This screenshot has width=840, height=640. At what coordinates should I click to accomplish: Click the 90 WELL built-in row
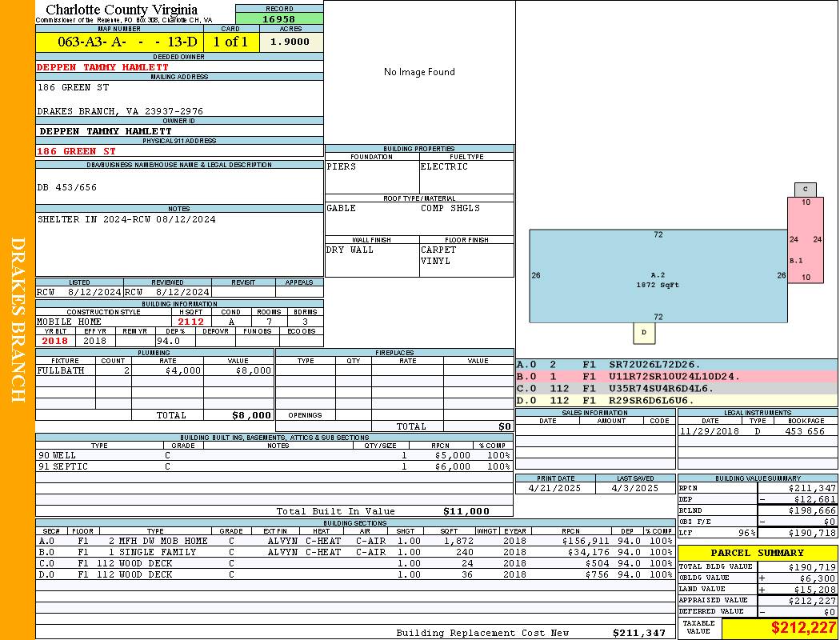click(272, 455)
